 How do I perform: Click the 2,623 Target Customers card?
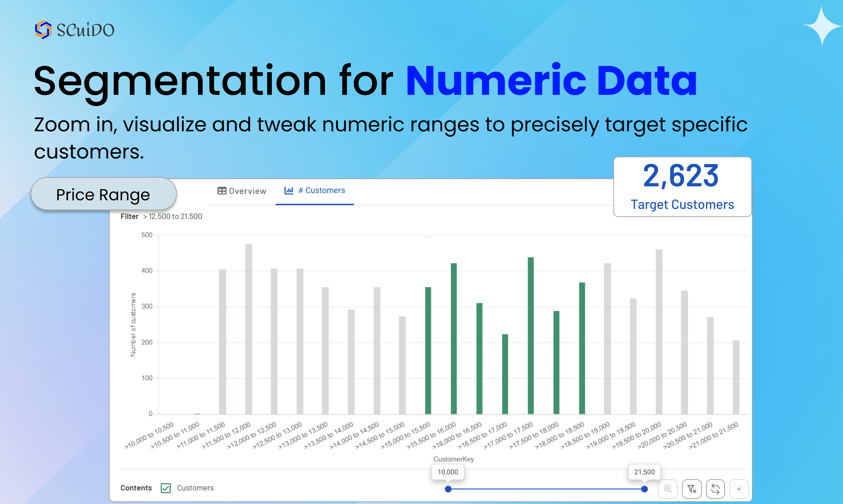[682, 187]
